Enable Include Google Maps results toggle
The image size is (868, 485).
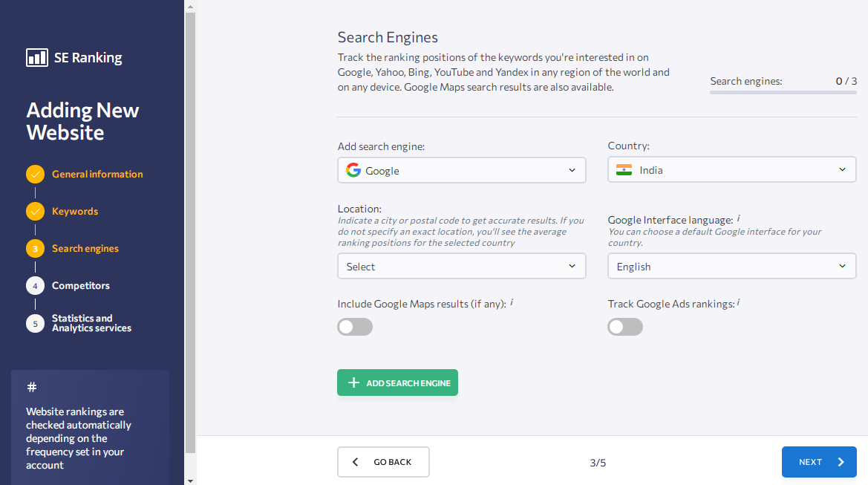355,327
